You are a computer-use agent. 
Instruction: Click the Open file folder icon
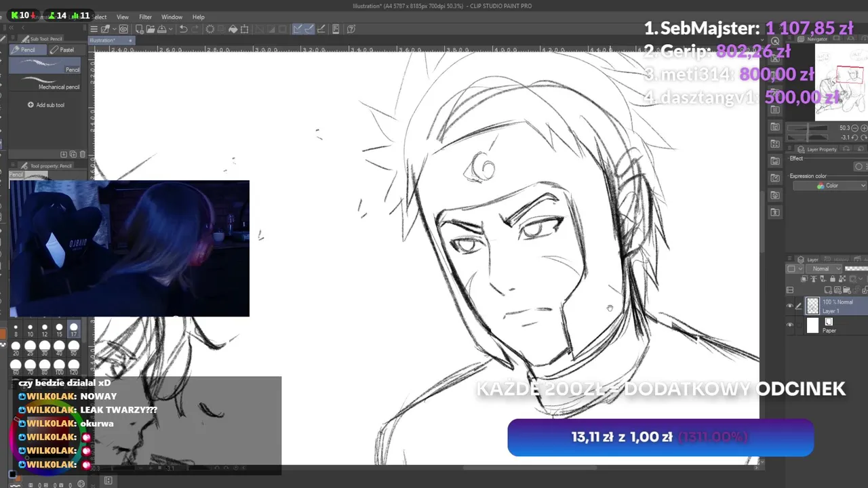tap(151, 29)
